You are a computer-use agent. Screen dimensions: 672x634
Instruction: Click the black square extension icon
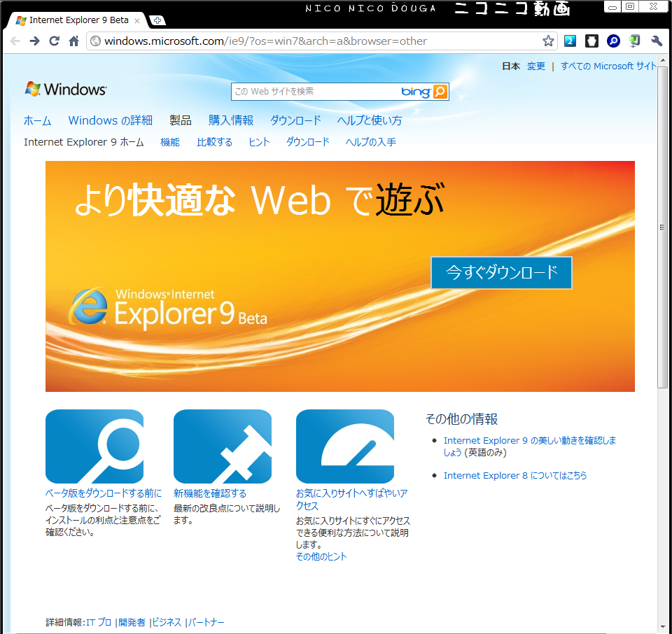591,41
